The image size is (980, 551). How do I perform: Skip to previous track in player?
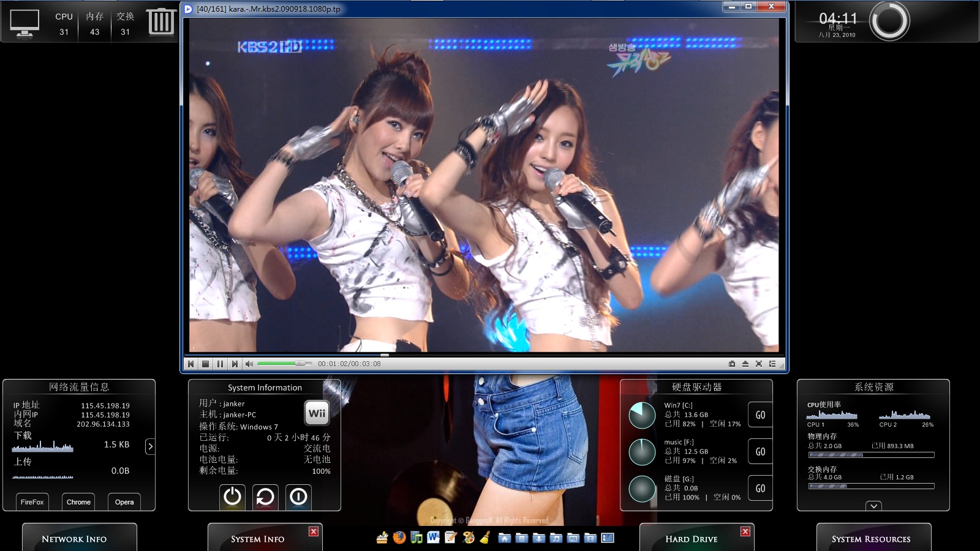click(191, 364)
